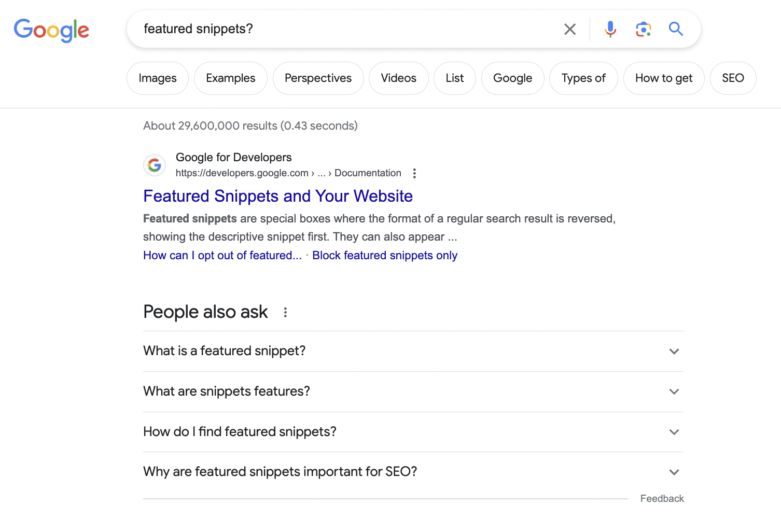
Task: Click the developers.google.com URL breadcrumb
Action: 288,173
